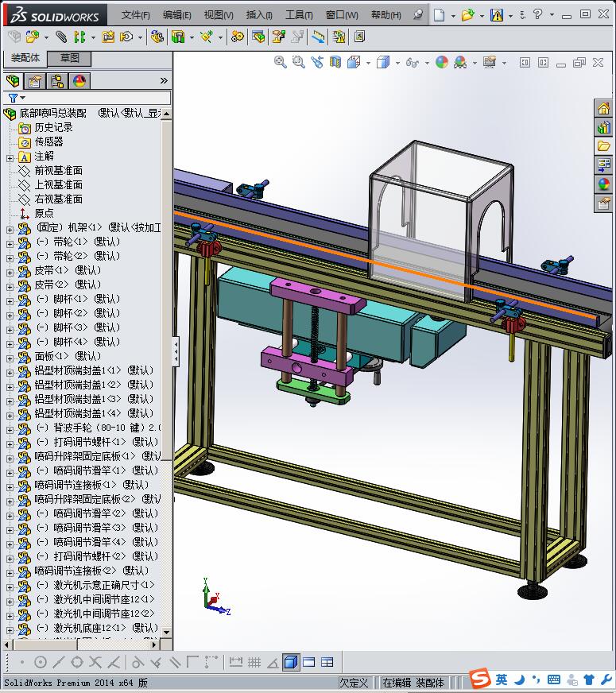Click the Reference Geometry icon
Image resolution: width=616 pixels, height=693 pixels.
(207, 37)
